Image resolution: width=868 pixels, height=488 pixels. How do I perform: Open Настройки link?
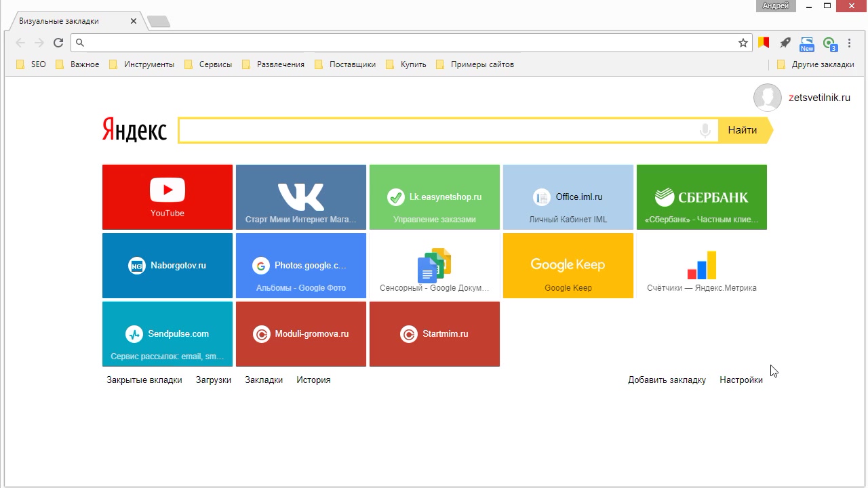pyautogui.click(x=741, y=380)
